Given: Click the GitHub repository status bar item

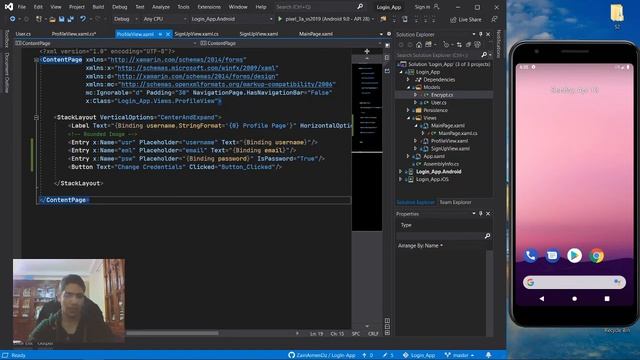Looking at the screenshot, I should click(322, 356).
